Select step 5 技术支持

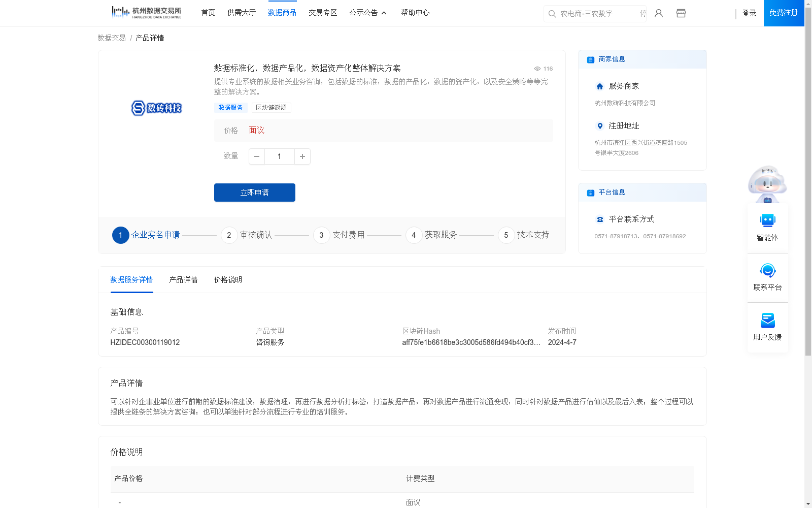point(524,235)
